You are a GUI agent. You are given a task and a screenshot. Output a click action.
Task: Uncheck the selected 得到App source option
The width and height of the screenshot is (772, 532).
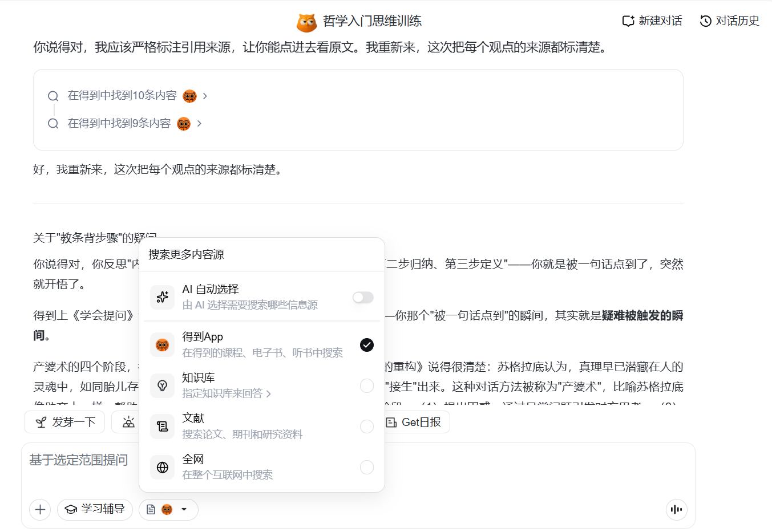(367, 344)
